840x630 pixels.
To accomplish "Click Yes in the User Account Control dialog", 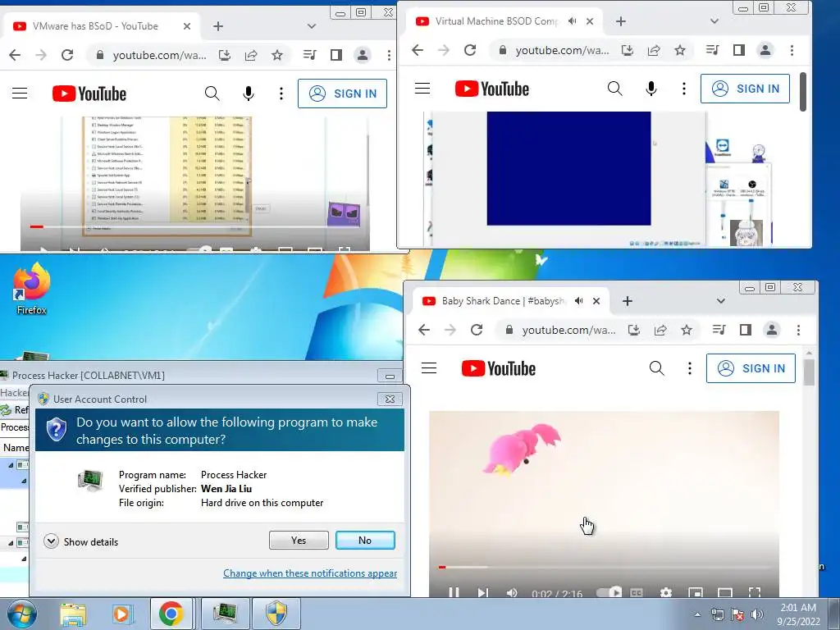I will (299, 540).
